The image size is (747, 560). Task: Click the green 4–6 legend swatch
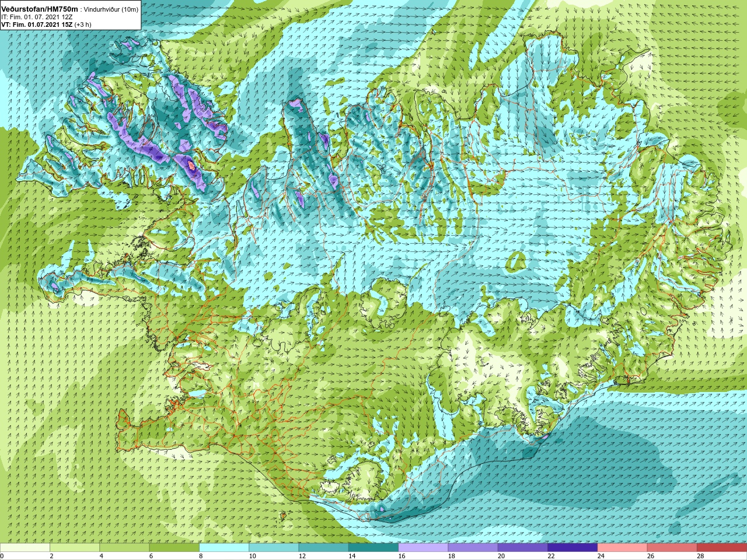(x=125, y=548)
